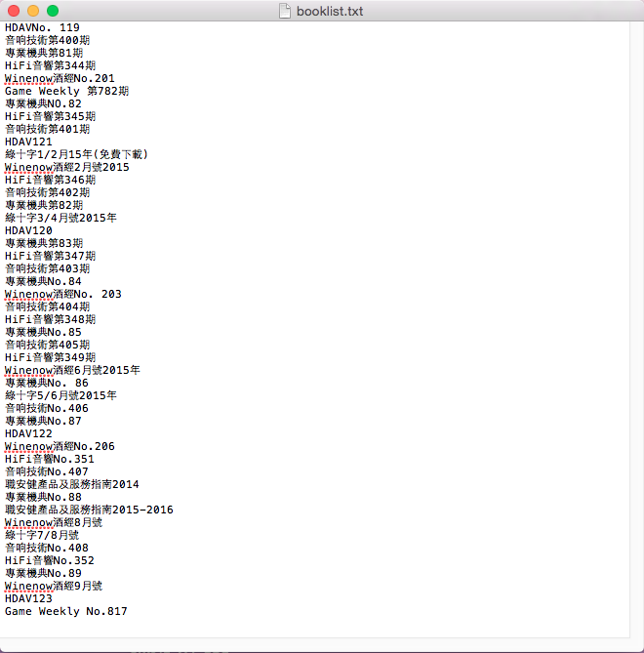Image resolution: width=644 pixels, height=653 pixels.
Task: Click the yellow minimize window button
Action: pos(33,11)
